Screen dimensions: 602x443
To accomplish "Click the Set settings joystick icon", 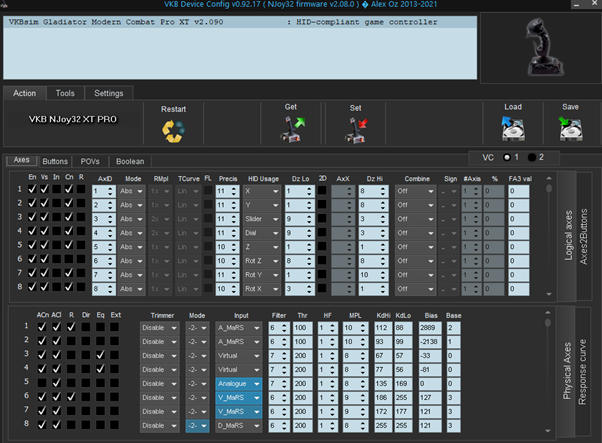I will (355, 129).
